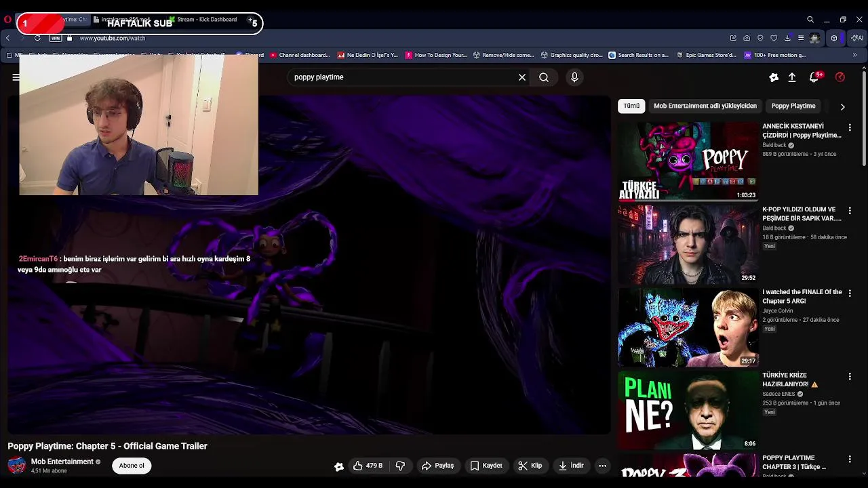The height and width of the screenshot is (488, 868).
Task: Open TÜRKİYE KRİZE HAZIRLANIYOR video title
Action: [790, 380]
